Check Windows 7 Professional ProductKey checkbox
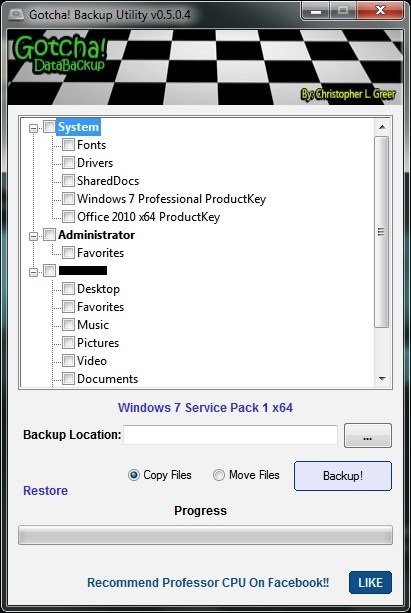Screen dimensions: 411x613 (x=68, y=199)
